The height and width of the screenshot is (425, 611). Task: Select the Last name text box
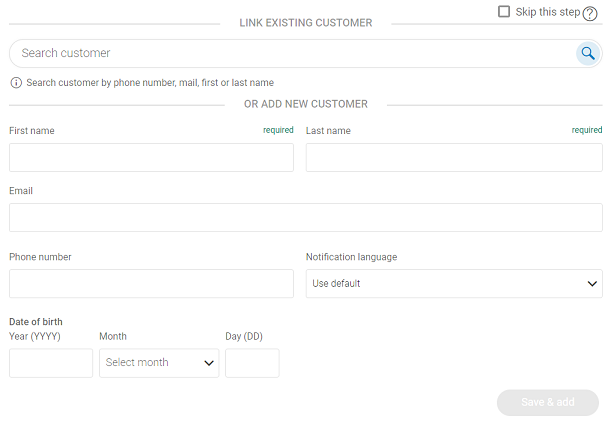point(453,158)
